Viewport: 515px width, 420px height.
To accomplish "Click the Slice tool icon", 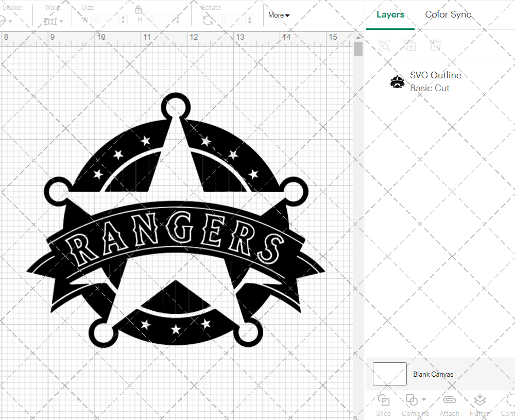I will [383, 400].
